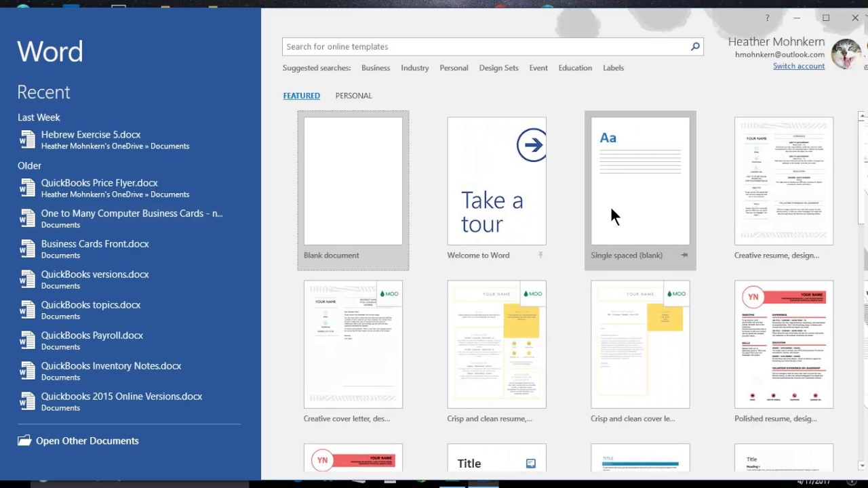Select the Single spaced (blank) template
868x488 pixels.
[640, 190]
